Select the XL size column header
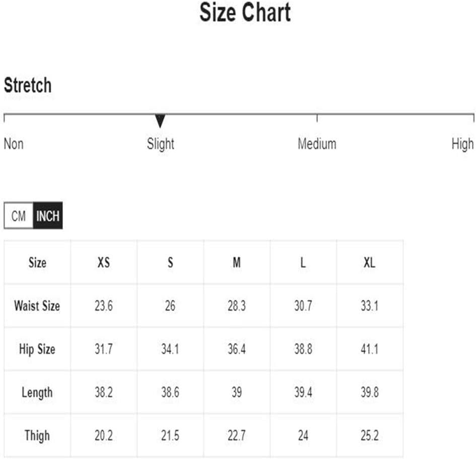The height and width of the screenshot is (459, 476). coord(369,262)
